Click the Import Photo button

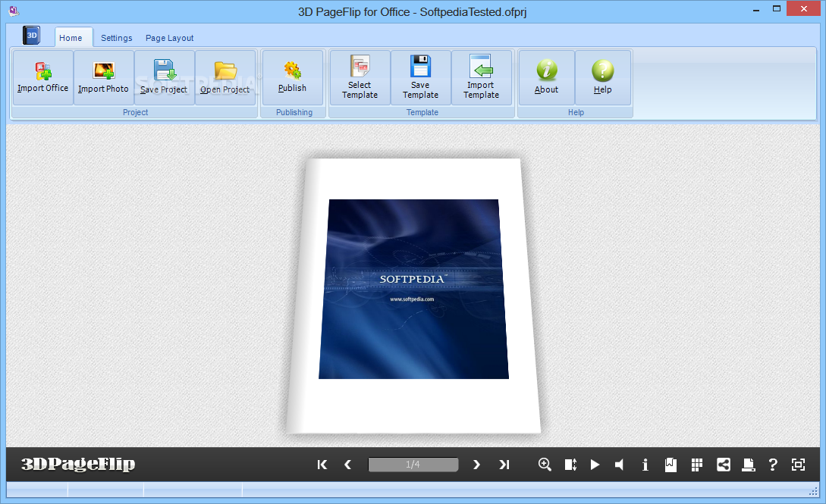click(103, 78)
